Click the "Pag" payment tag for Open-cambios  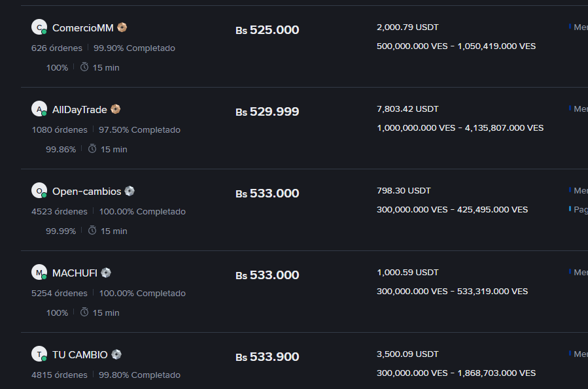point(579,210)
